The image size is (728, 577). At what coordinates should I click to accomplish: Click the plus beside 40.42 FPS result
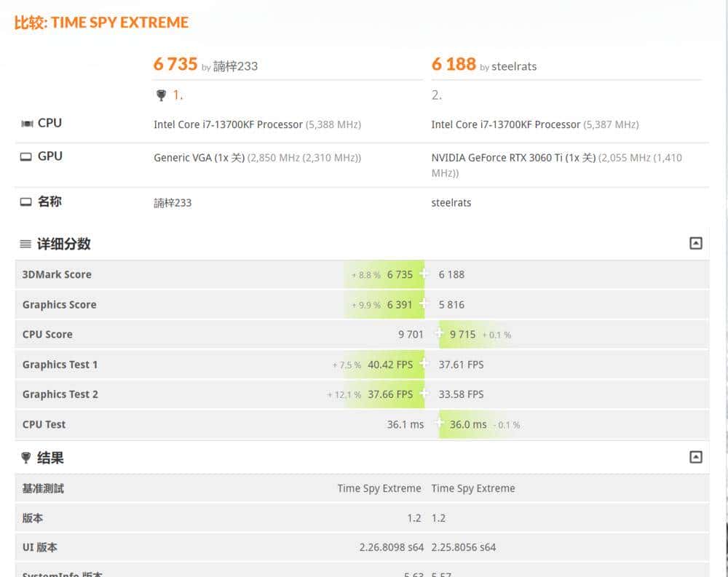click(x=424, y=364)
